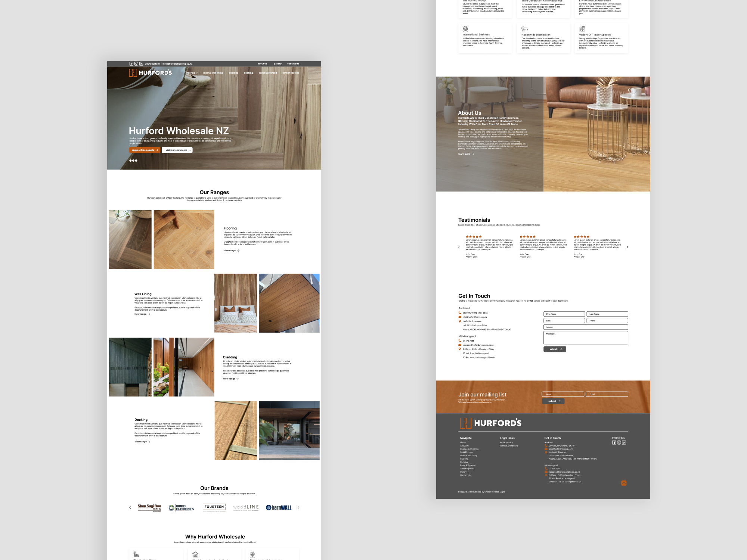Select the first hero slider dot
This screenshot has width=747, height=560.
[131, 161]
